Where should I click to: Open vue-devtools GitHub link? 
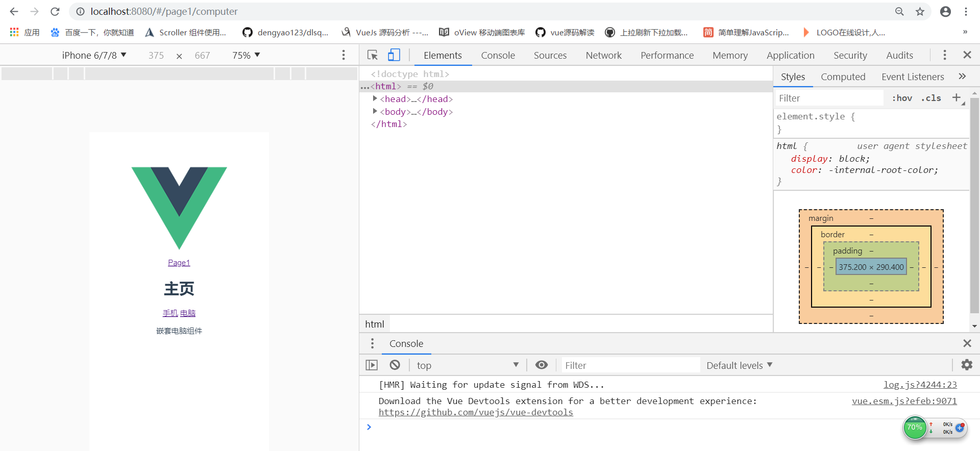[x=476, y=412]
